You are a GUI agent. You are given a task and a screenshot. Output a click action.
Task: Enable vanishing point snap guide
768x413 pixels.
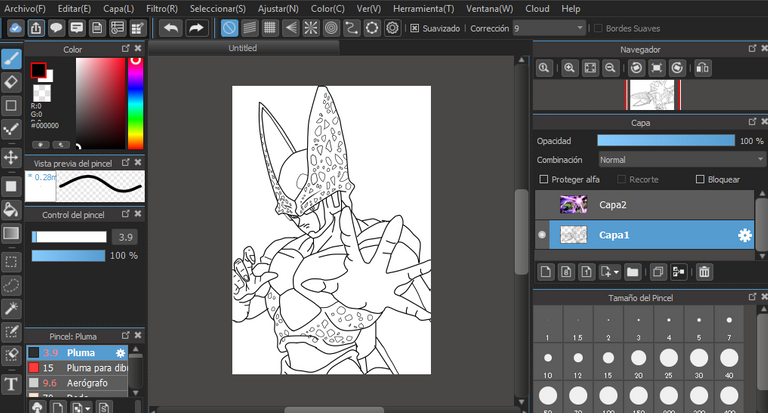(290, 28)
